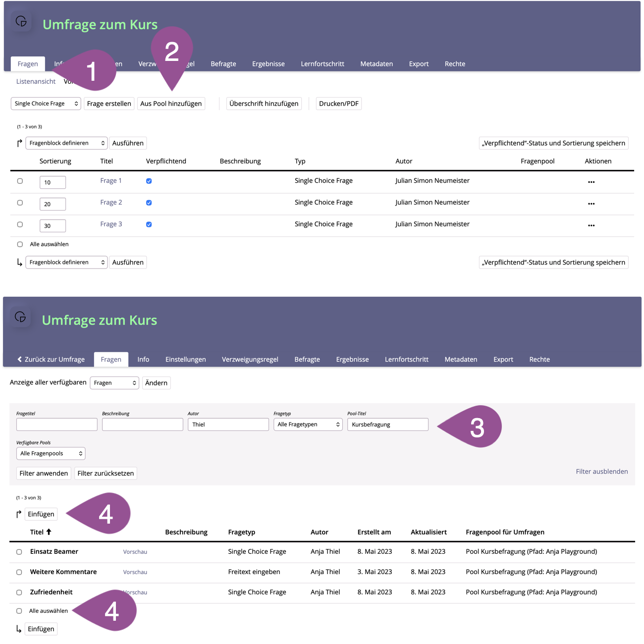The image size is (644, 644).
Task: Switch to the Ergebnisse tab in top panel
Action: coord(268,64)
